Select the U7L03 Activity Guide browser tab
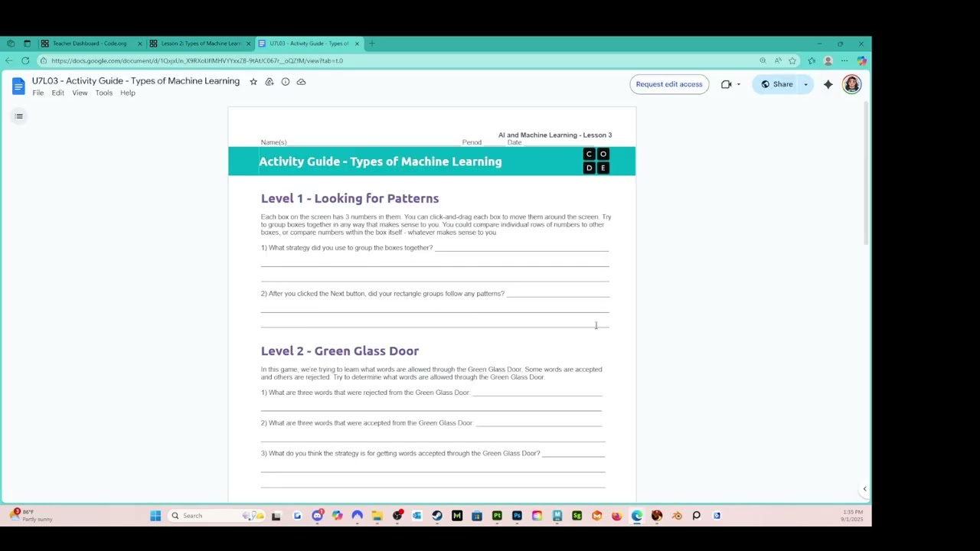Image resolution: width=980 pixels, height=551 pixels. point(309,44)
